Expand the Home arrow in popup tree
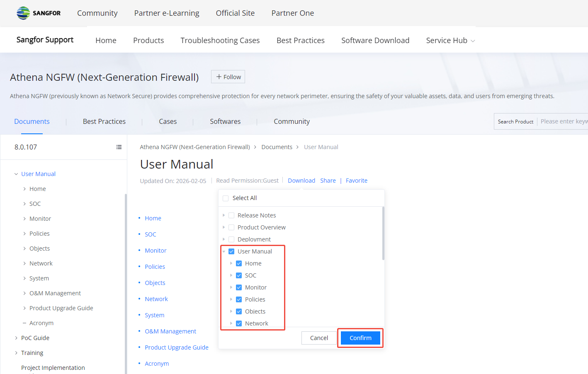 [x=231, y=263]
